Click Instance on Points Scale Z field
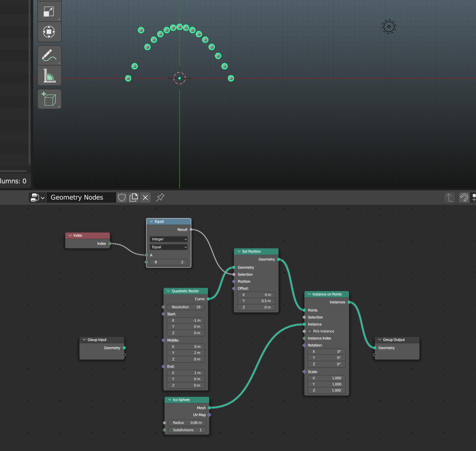 click(327, 390)
